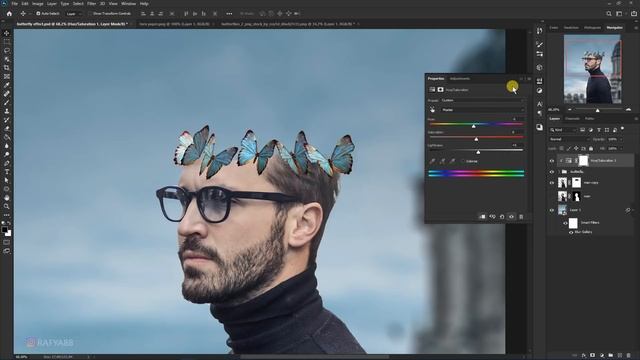Toggle adjustment visibility eye in Properties footer

pos(511,217)
